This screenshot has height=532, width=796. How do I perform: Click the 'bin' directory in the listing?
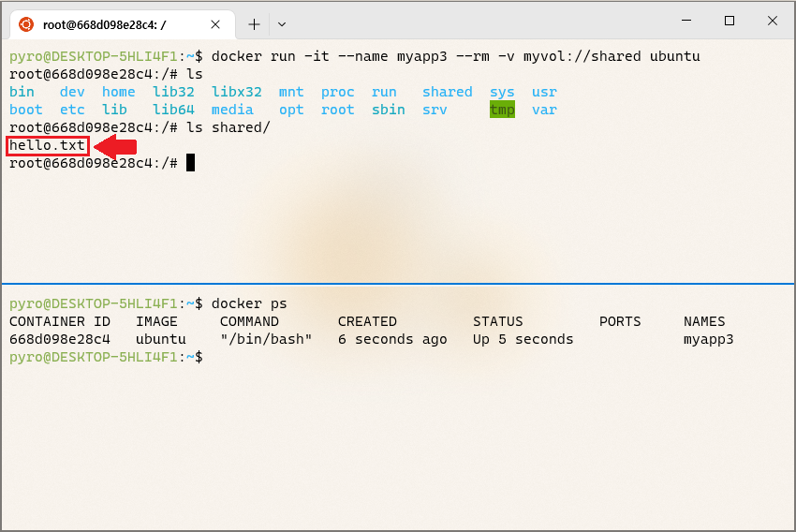[22, 92]
